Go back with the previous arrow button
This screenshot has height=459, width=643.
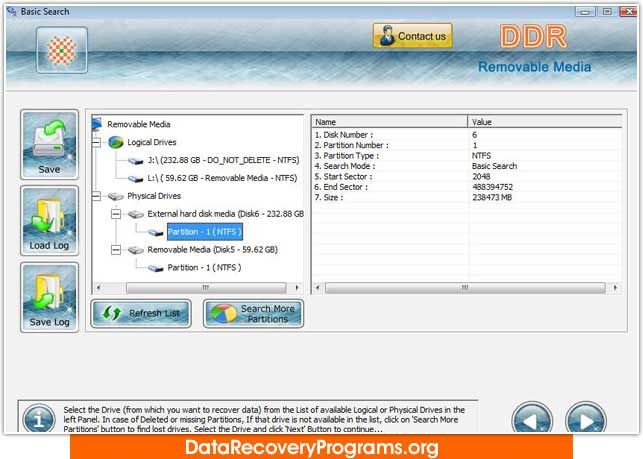click(x=532, y=418)
